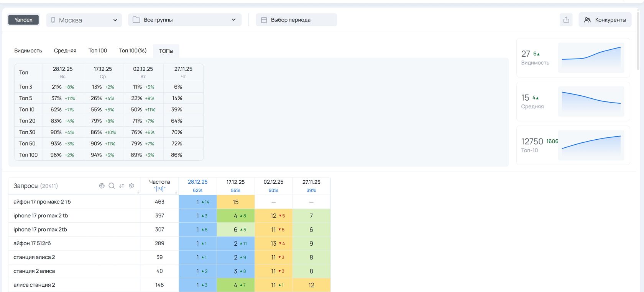The image size is (644, 292).
Task: Click the query "станция алиса 2"
Action: (x=34, y=257)
